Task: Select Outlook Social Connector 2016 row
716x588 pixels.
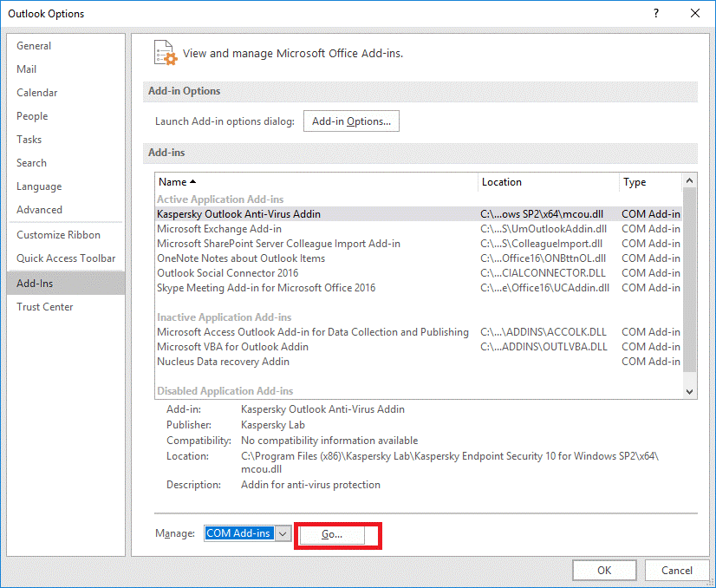Action: tap(419, 273)
